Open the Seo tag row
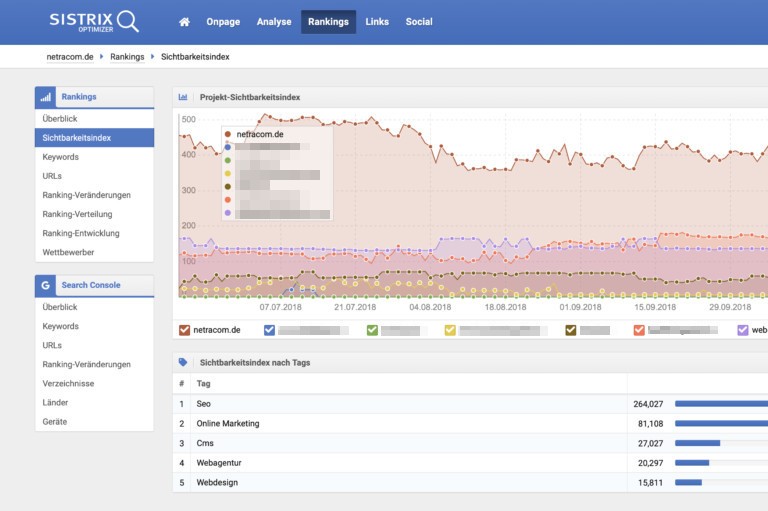The width and height of the screenshot is (768, 511). 470,404
